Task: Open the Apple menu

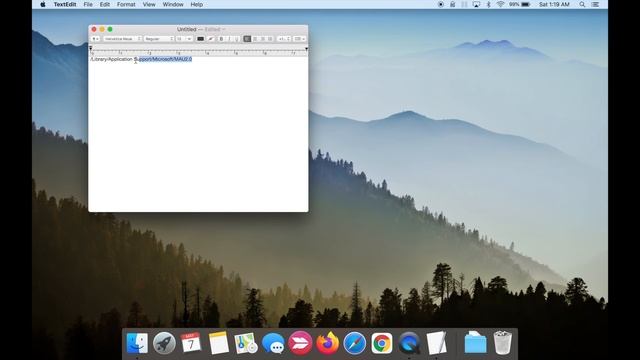Action: click(x=43, y=4)
